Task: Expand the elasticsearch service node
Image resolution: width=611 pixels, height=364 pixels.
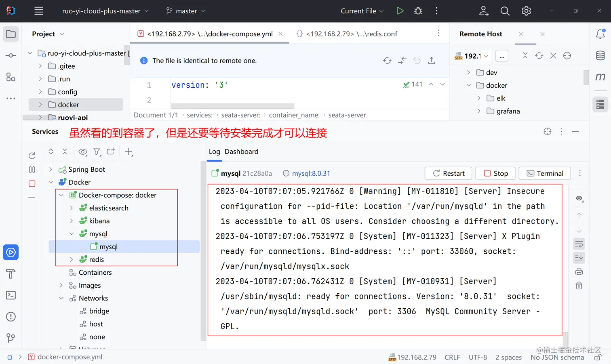Action: click(72, 208)
